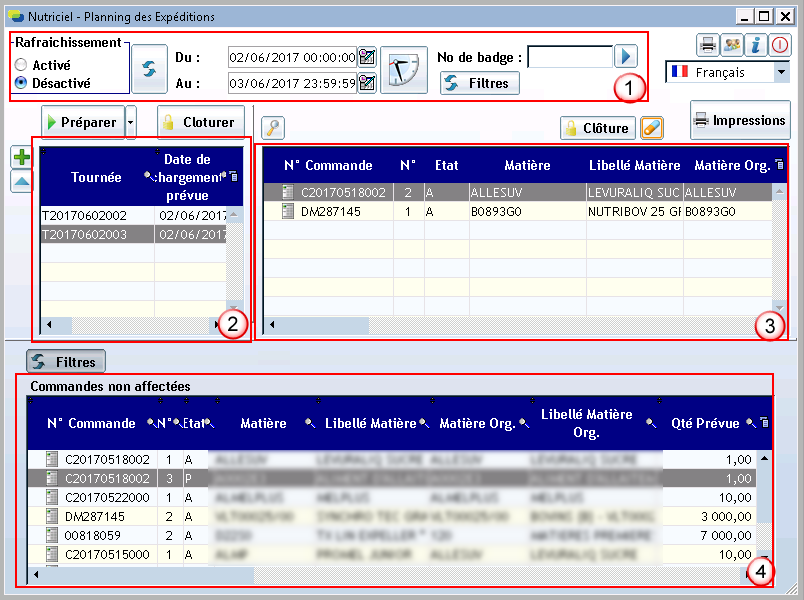The image size is (804, 600).
Task: Click the magnifier search icon above the orders grid
Action: click(x=273, y=128)
